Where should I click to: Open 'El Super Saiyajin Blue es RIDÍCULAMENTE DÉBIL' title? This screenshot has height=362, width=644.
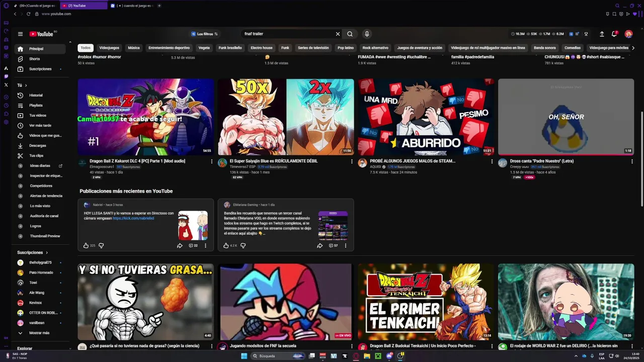coord(274,161)
